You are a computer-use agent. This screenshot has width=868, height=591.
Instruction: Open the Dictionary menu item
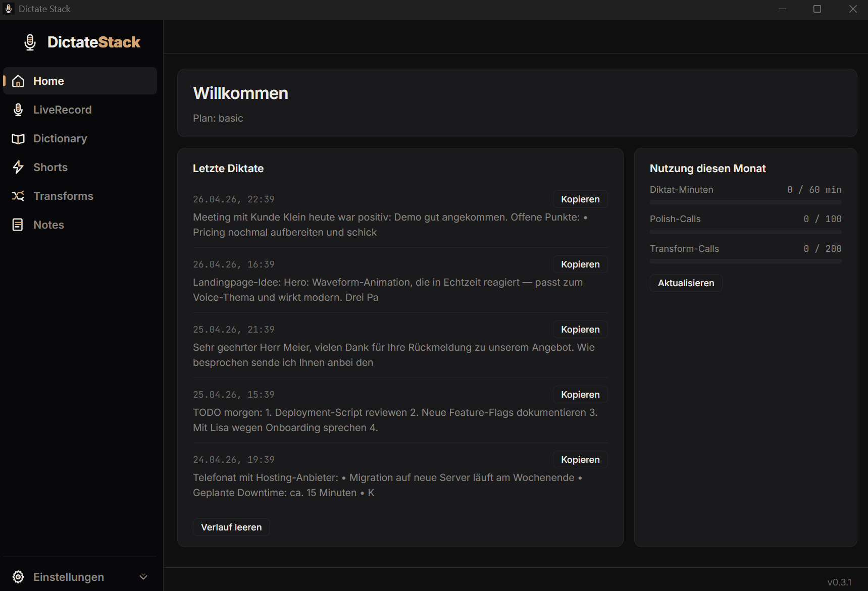[80, 138]
